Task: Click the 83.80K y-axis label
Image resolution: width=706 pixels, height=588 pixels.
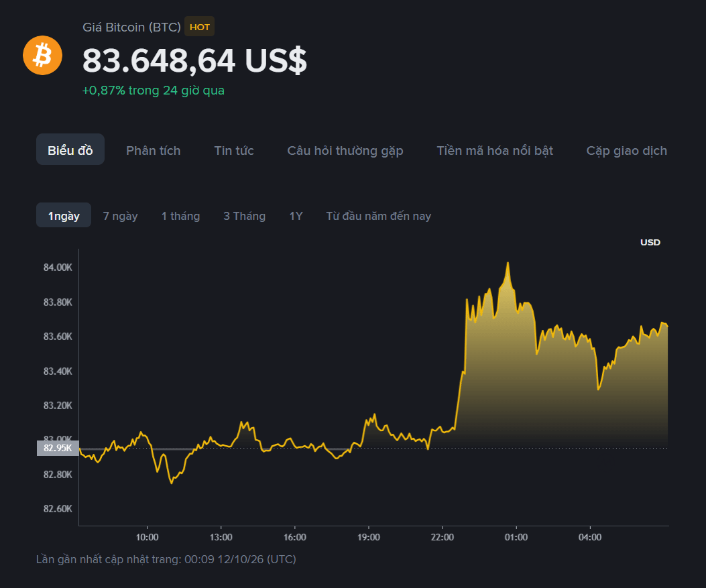Action: [x=58, y=302]
